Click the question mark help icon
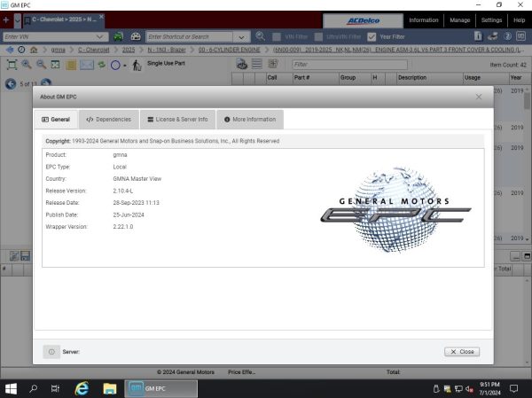Viewport: 532px width, 398px height. pyautogui.click(x=507, y=36)
